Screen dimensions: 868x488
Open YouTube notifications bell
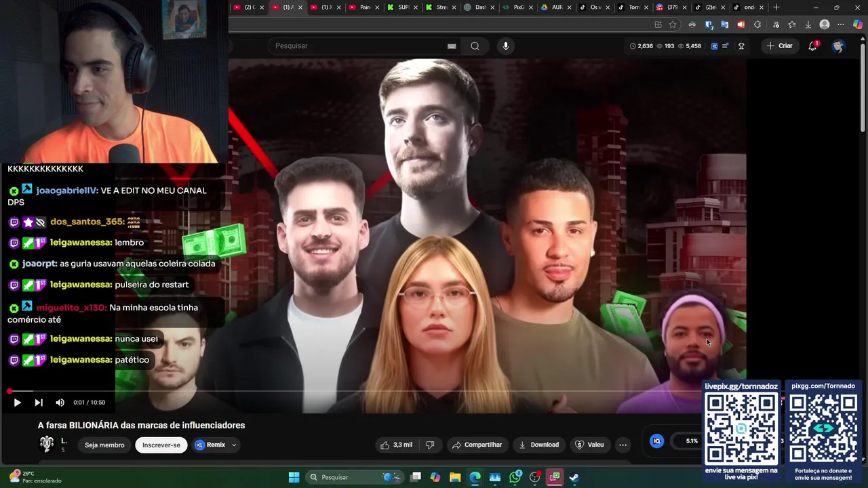(812, 46)
